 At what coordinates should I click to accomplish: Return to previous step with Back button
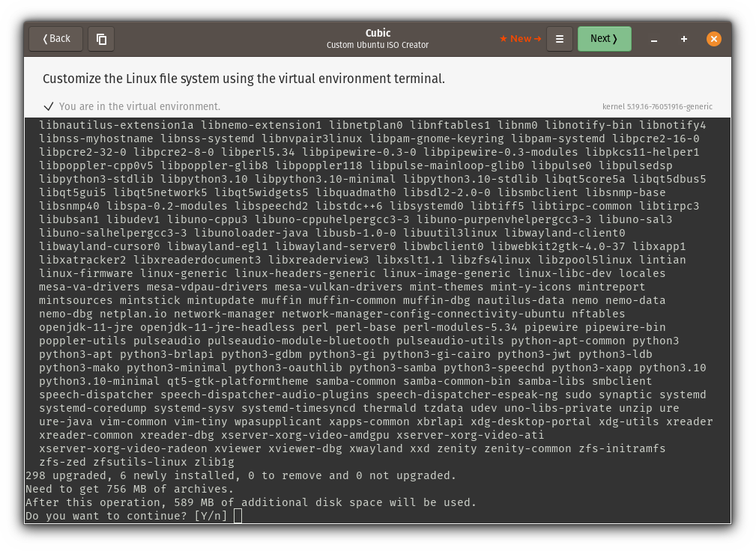55,39
